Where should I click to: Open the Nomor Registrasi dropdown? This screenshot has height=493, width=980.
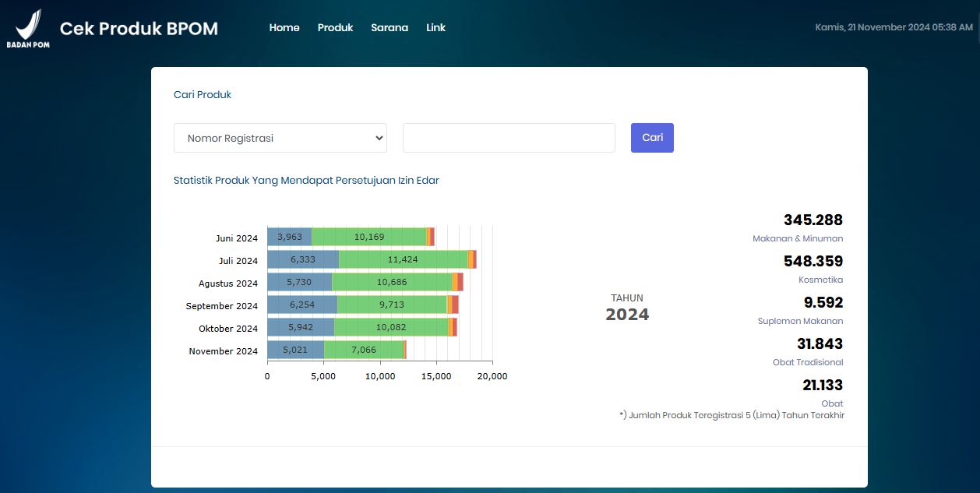(x=280, y=138)
